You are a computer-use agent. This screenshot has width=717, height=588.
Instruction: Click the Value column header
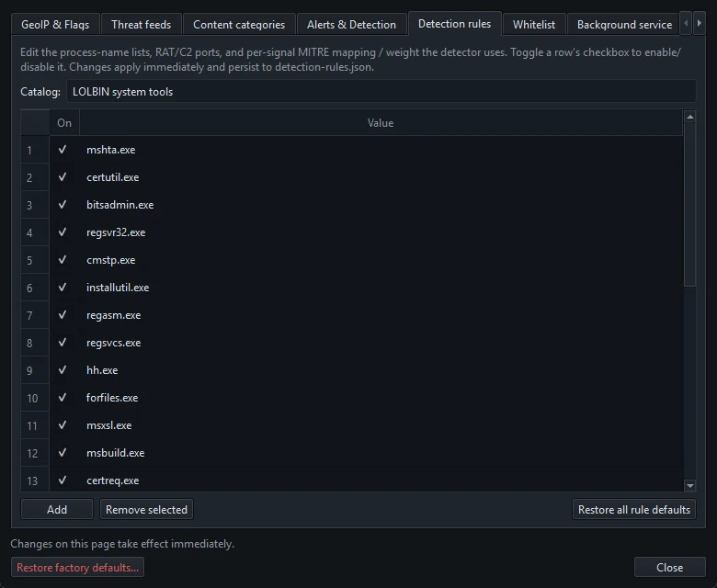(381, 122)
